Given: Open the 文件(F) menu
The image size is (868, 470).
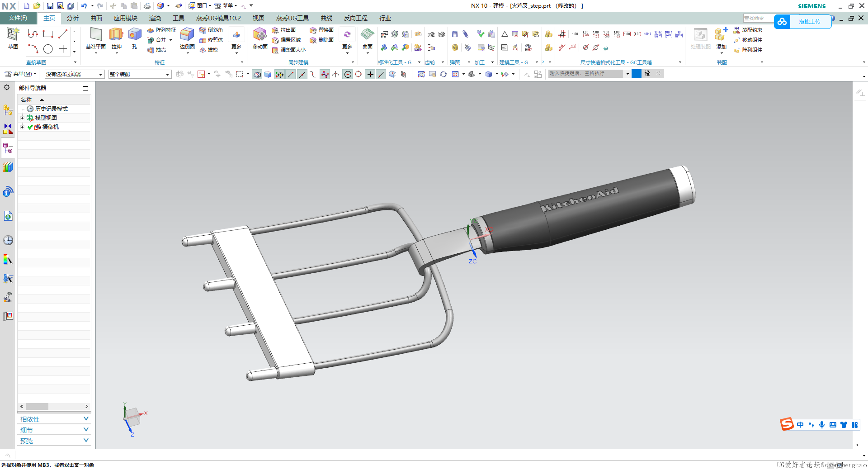Looking at the screenshot, I should 18,18.
